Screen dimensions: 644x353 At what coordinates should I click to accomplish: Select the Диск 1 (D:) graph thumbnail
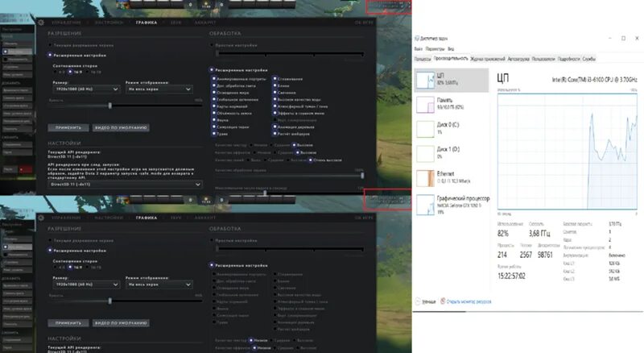[425, 153]
